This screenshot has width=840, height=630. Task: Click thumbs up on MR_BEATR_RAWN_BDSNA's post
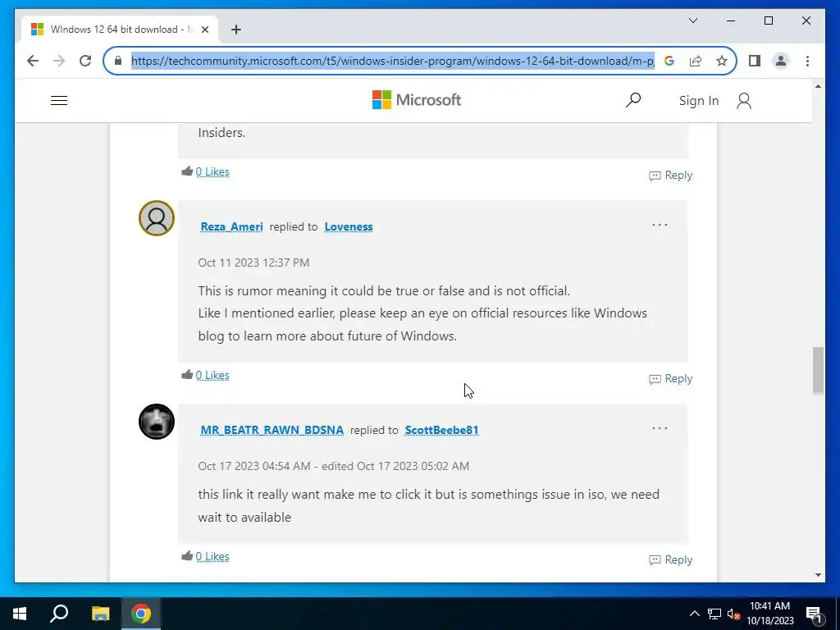[187, 555]
